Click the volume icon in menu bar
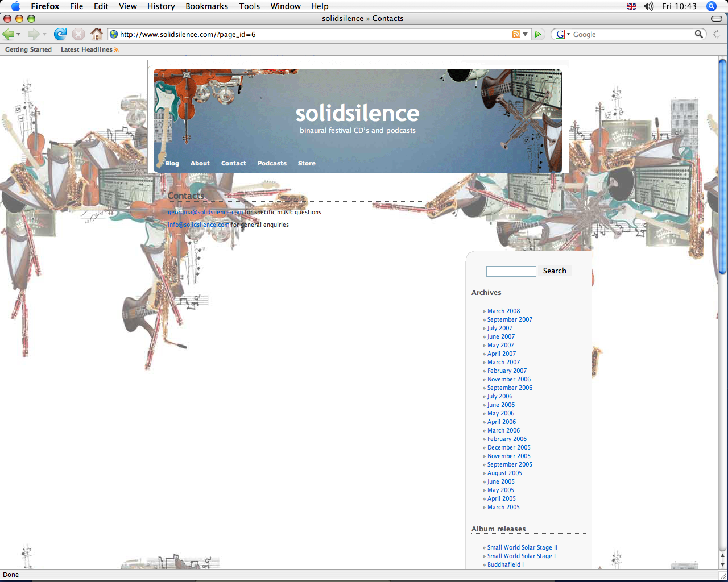 pyautogui.click(x=648, y=6)
